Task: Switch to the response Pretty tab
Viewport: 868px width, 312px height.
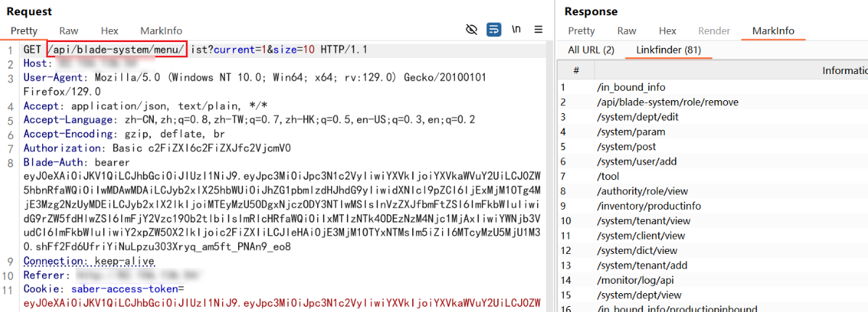Action: [x=581, y=31]
